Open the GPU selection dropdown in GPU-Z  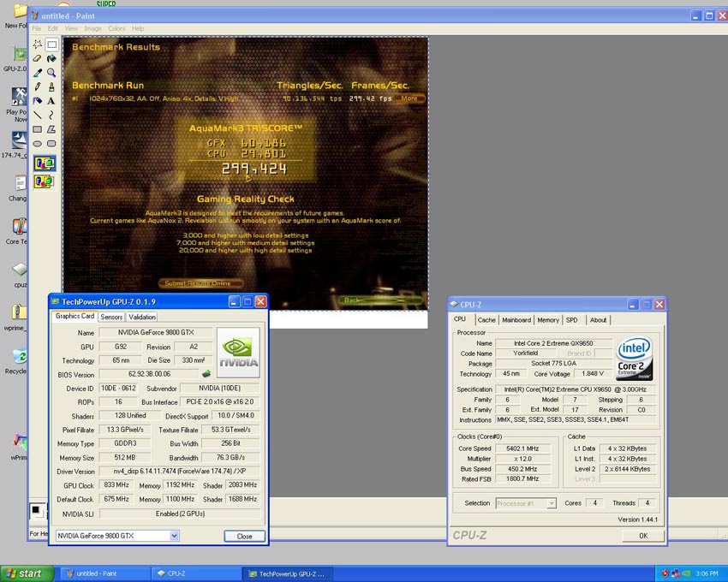[x=174, y=536]
